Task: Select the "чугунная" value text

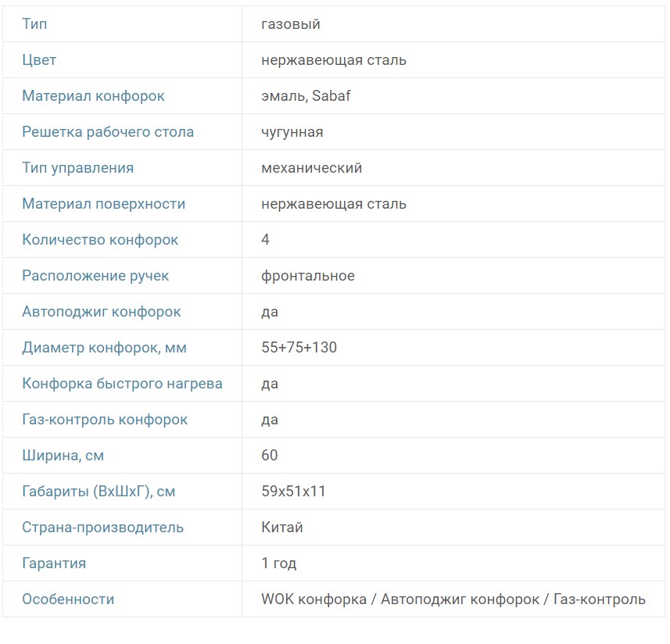Action: (x=292, y=132)
